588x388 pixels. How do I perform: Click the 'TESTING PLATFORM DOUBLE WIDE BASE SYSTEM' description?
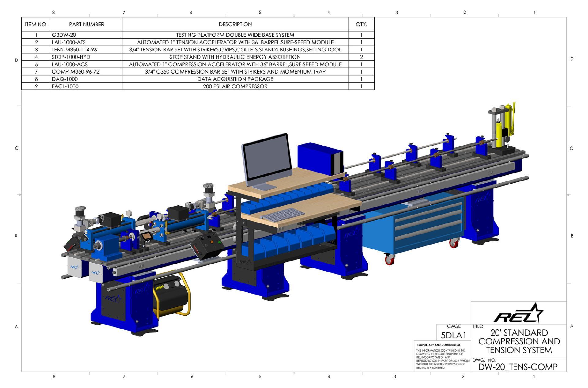(235, 35)
